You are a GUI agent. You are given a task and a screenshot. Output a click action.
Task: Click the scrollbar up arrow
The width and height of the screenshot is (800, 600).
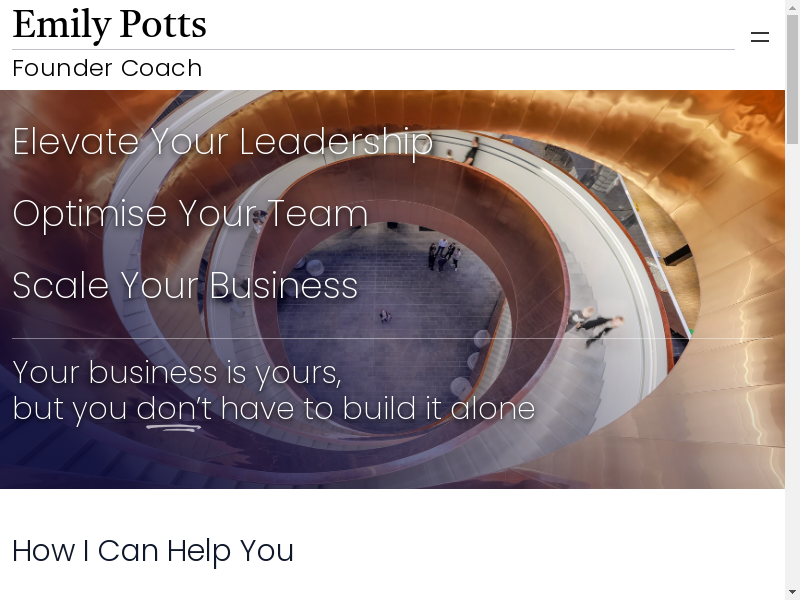tap(792, 5)
